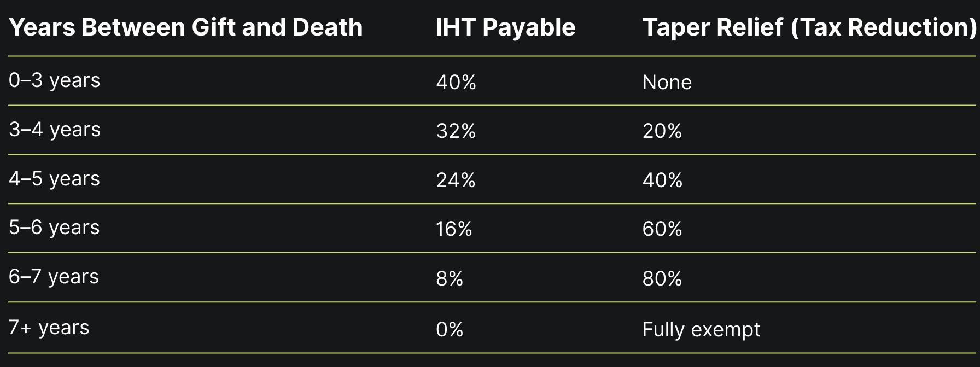Click the 'Years Between Gift and Death' header
The height and width of the screenshot is (367, 980).
(186, 27)
